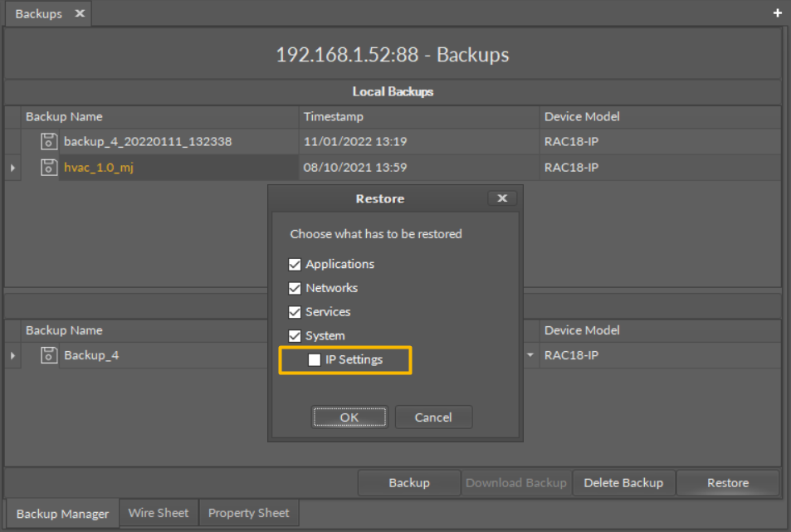Click the Backup_4 disk icon
Image resolution: width=791 pixels, height=532 pixels.
[49, 355]
